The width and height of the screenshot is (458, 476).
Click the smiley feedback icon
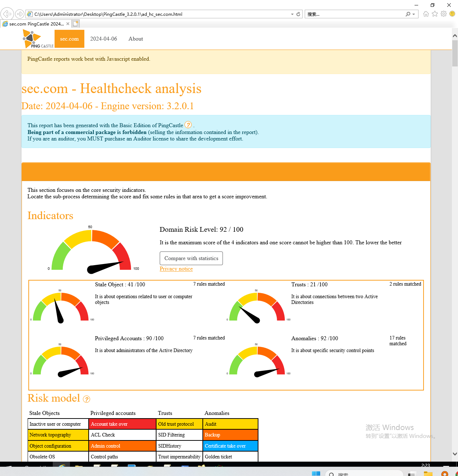click(x=452, y=14)
